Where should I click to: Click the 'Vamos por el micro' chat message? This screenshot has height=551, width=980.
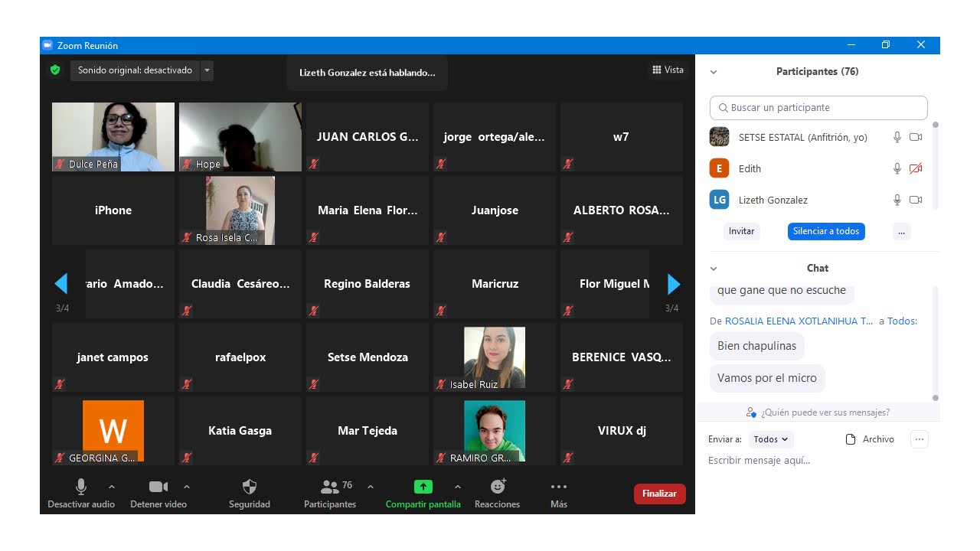click(767, 378)
